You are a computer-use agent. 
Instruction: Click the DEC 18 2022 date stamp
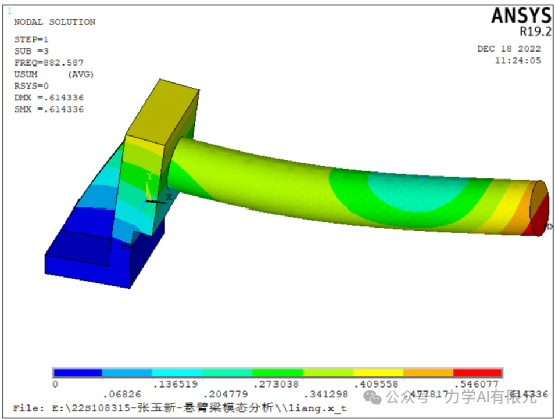[509, 49]
